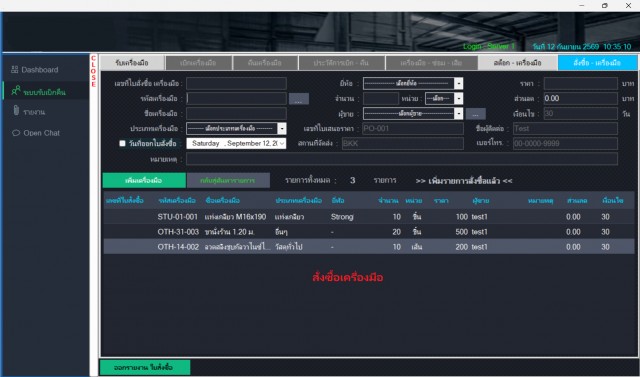Click the quantity cell showing 20
Screen dimensions: 640x377
pyautogui.click(x=396, y=232)
